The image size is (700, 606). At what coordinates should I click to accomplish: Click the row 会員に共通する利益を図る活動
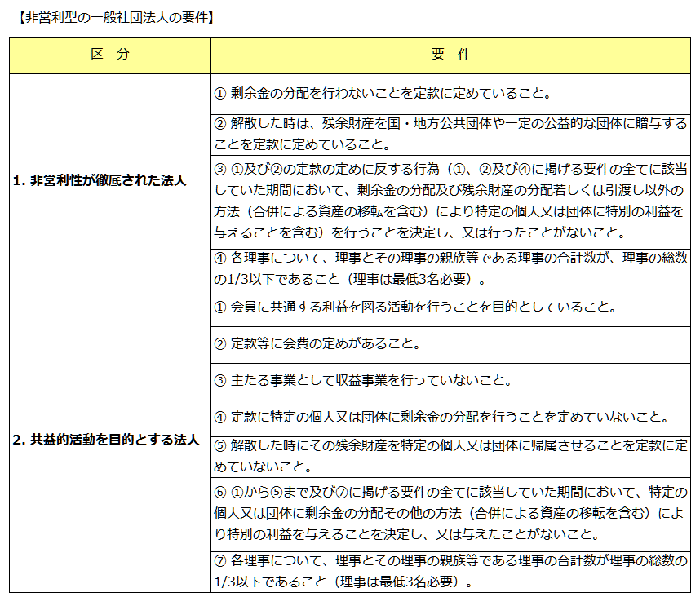click(x=451, y=308)
